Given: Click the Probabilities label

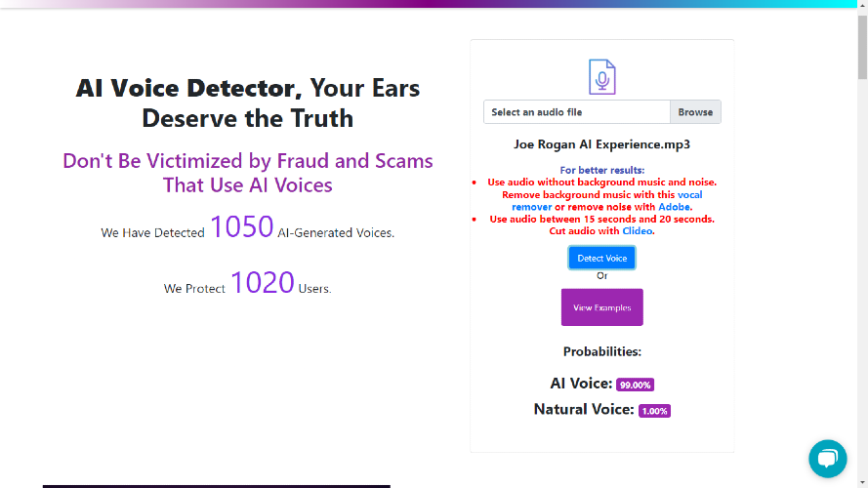Looking at the screenshot, I should 601,351.
